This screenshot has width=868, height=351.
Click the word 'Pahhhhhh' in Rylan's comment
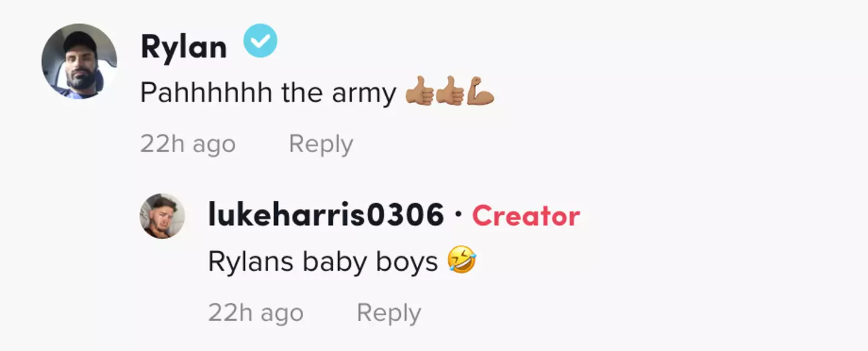(x=206, y=93)
